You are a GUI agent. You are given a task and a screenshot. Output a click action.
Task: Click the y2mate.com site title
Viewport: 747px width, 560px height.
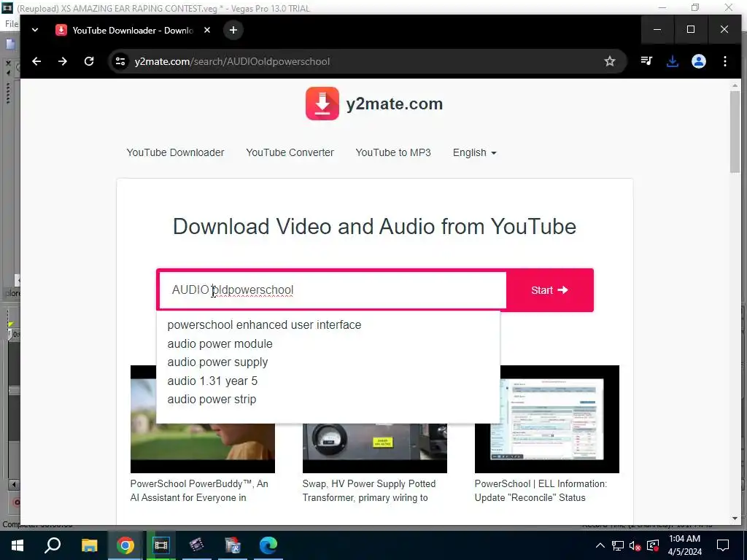pyautogui.click(x=395, y=104)
